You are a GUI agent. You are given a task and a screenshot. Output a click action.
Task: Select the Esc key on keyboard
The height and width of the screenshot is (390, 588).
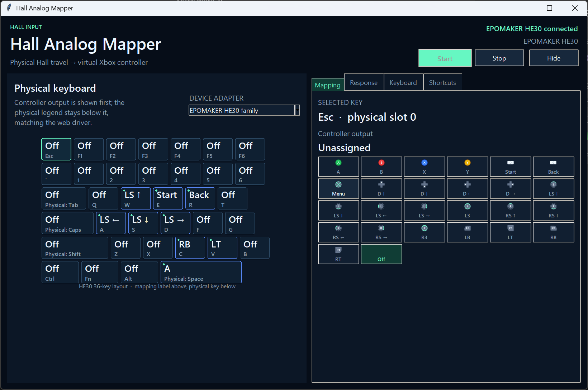[56, 149]
